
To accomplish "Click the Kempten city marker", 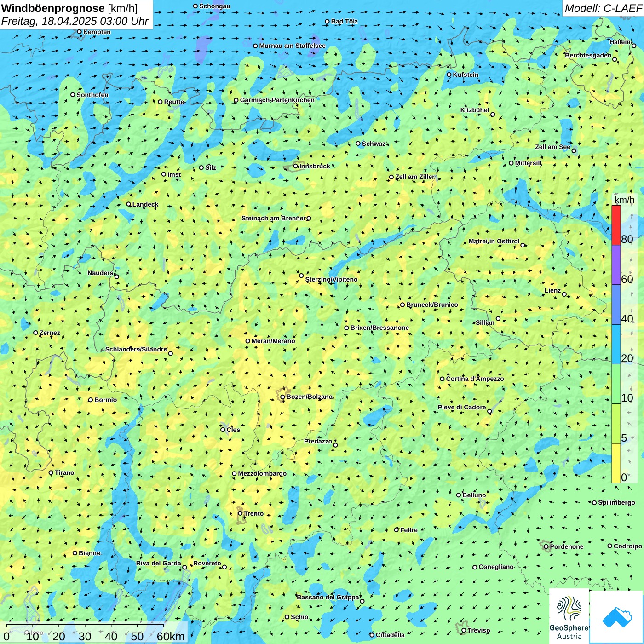I will (x=80, y=32).
